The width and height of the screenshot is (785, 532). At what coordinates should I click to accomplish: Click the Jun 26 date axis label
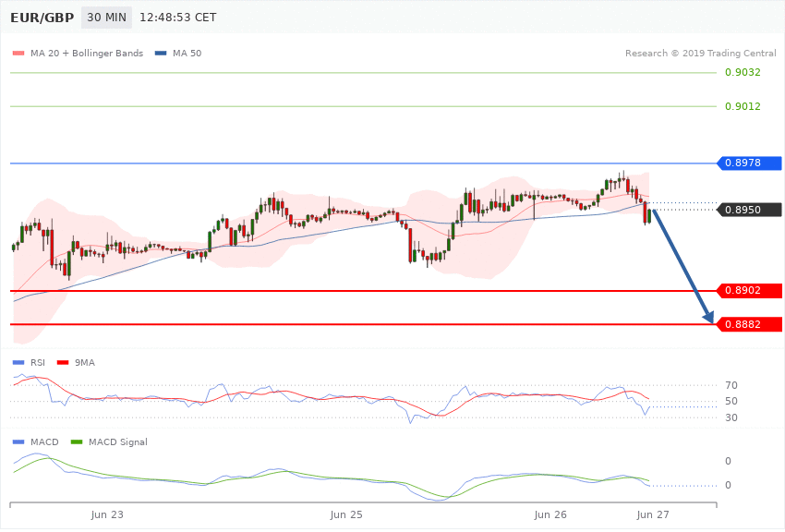(x=550, y=514)
